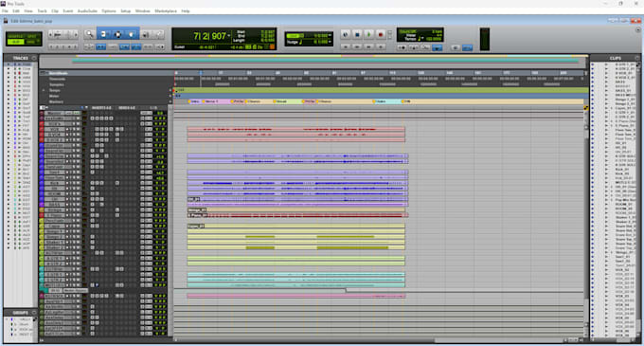The height and width of the screenshot is (346, 644).
Task: Click Return to Zero transport button
Action: 346,46
